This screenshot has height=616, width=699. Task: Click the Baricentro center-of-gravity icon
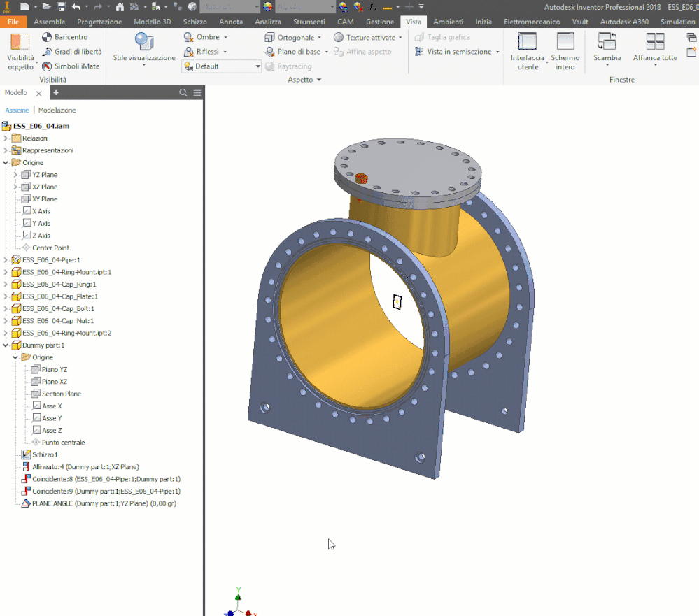(x=48, y=37)
